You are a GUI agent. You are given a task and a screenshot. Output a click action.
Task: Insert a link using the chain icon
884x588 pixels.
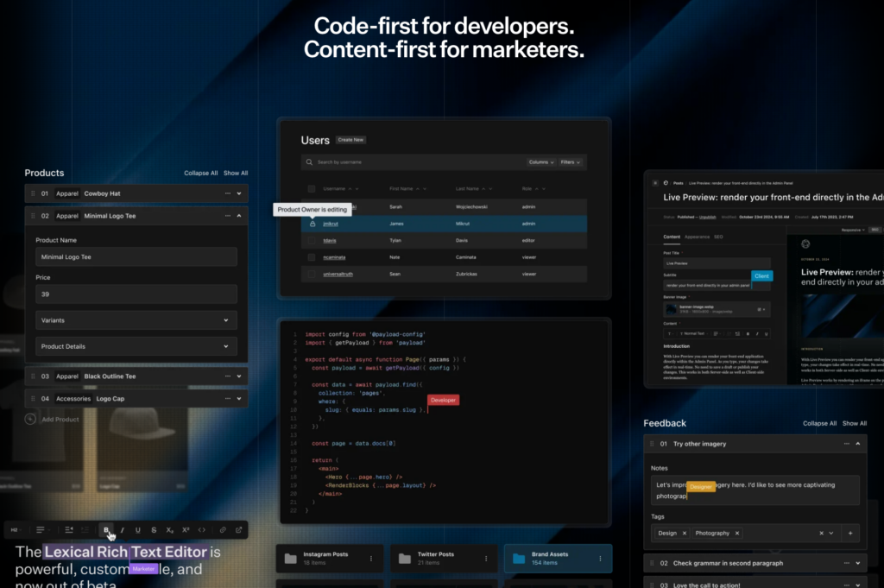click(x=223, y=530)
